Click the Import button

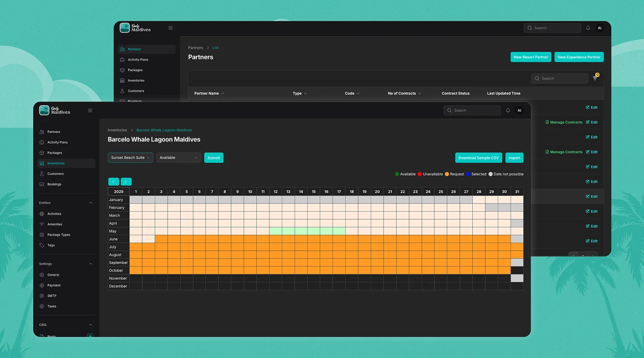pos(514,158)
